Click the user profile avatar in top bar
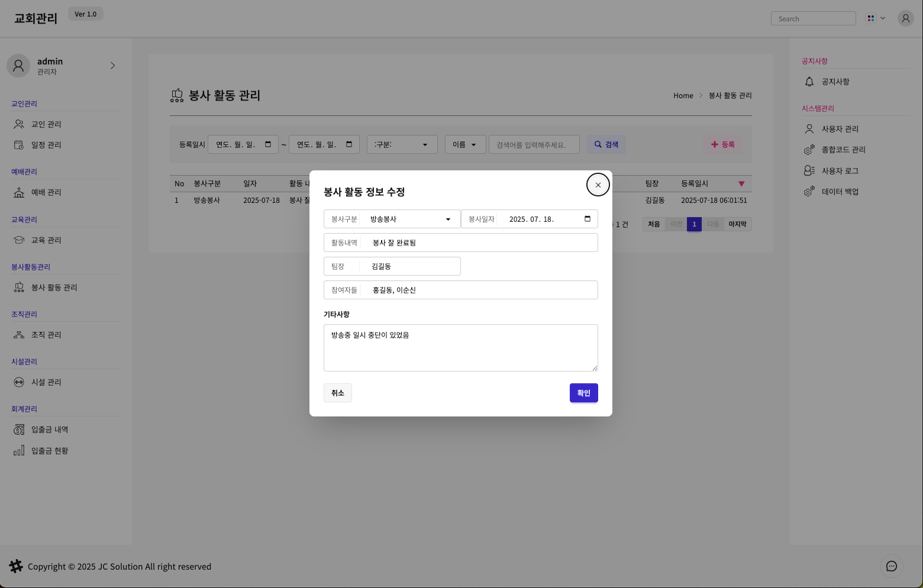The image size is (923, 588). tap(905, 18)
